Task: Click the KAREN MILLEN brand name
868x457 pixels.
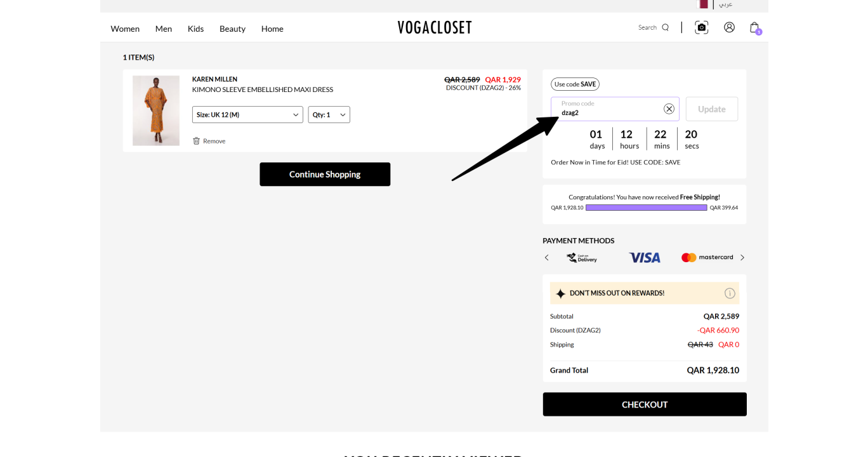Action: pyautogui.click(x=214, y=79)
